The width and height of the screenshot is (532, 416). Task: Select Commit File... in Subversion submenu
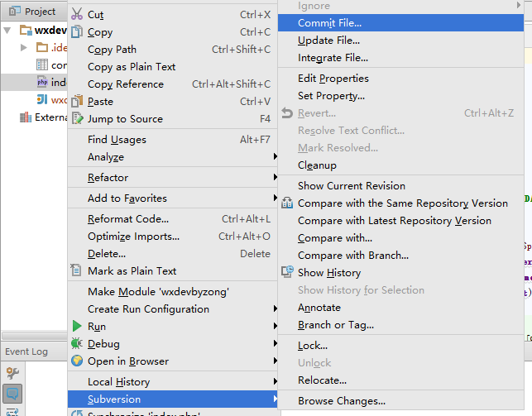tap(400, 22)
